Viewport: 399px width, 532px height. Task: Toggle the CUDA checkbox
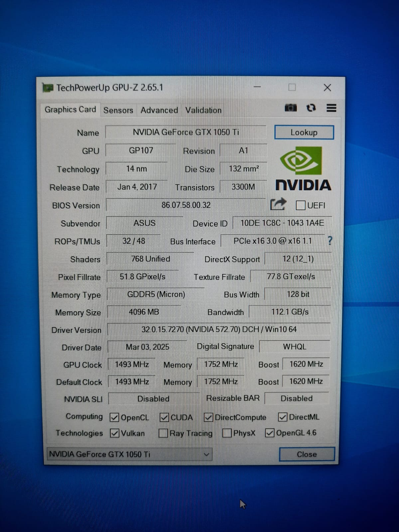pos(164,417)
